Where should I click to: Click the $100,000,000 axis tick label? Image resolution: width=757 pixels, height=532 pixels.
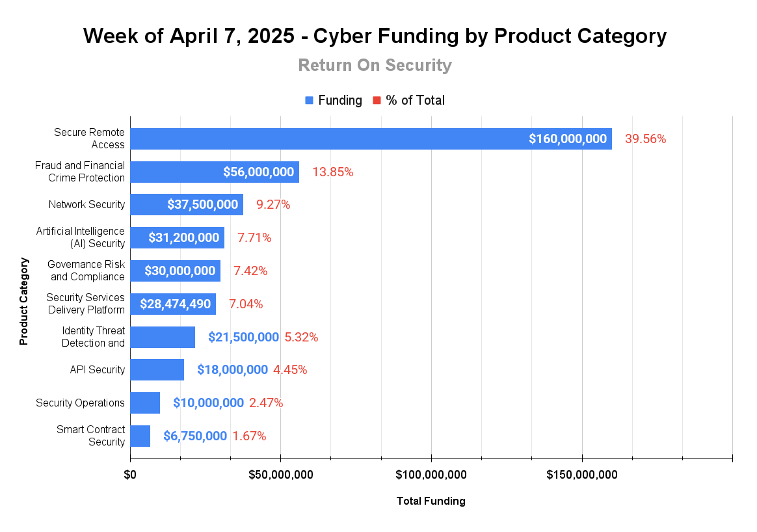click(431, 475)
